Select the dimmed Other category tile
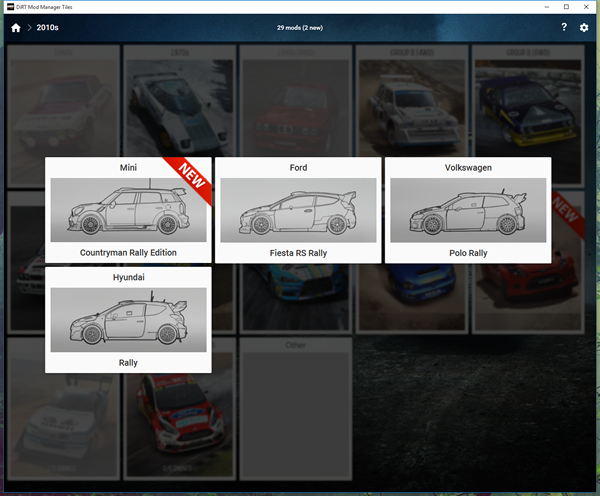The width and height of the screenshot is (600, 496). point(296,409)
